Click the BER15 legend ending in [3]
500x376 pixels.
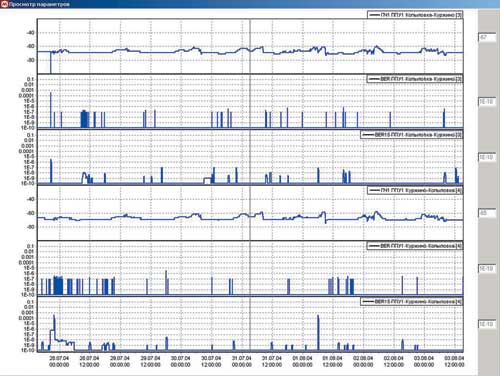(x=412, y=135)
